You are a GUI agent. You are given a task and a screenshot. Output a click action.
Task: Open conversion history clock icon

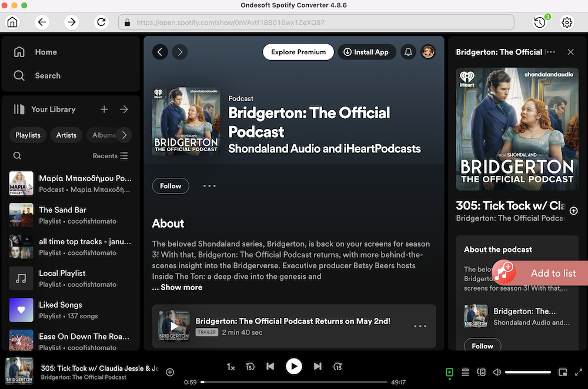point(540,22)
